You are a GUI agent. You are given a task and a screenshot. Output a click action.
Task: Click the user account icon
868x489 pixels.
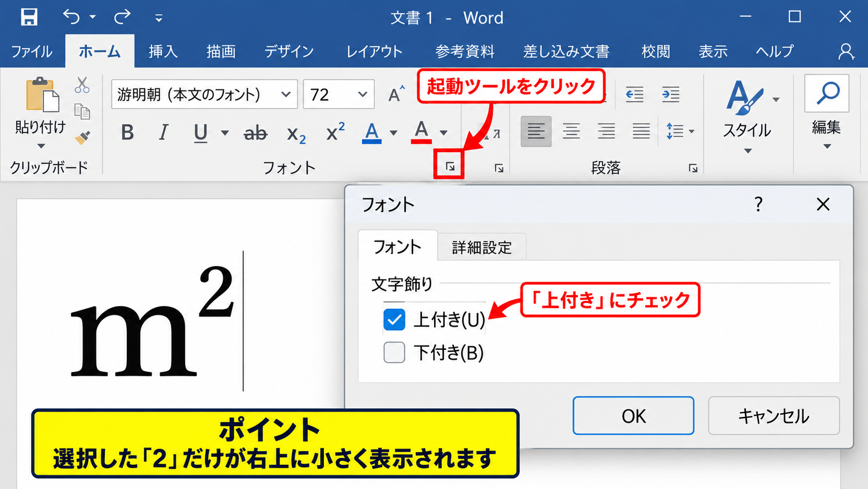[x=846, y=51]
